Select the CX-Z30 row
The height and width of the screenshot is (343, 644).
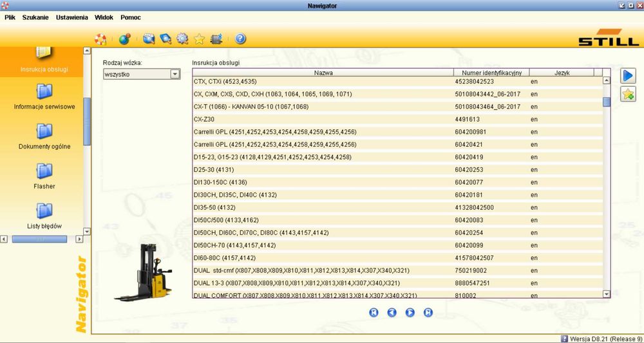coord(397,120)
